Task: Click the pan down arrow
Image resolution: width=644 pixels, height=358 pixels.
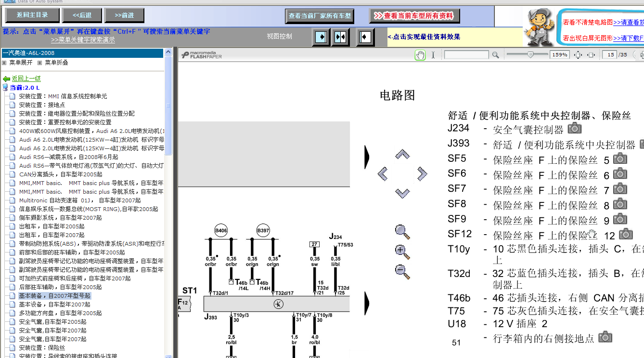Action: [402, 193]
